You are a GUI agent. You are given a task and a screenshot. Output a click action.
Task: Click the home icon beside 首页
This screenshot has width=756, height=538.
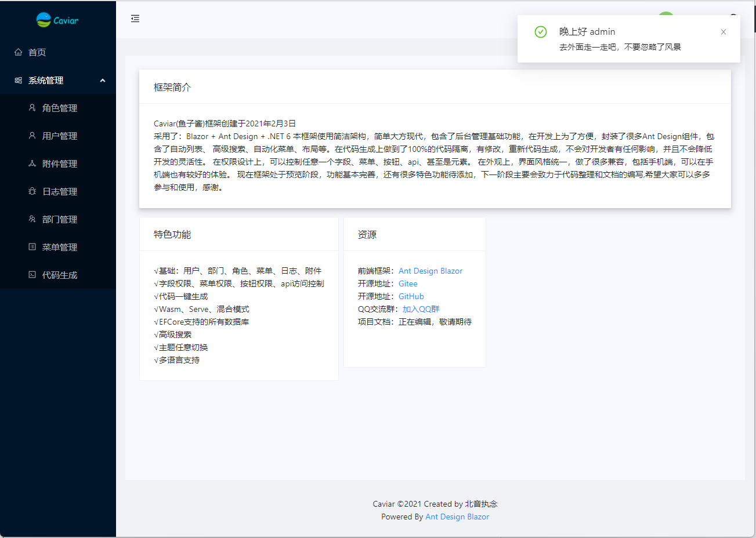[x=18, y=52]
